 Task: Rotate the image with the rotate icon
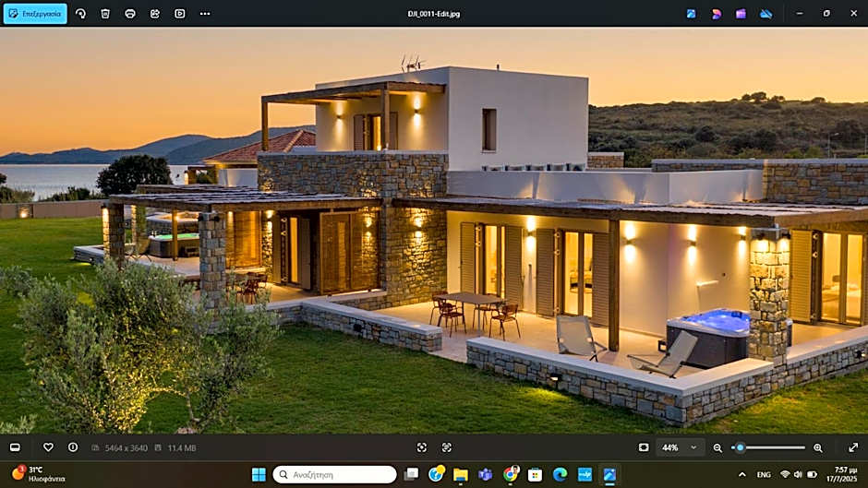(81, 14)
